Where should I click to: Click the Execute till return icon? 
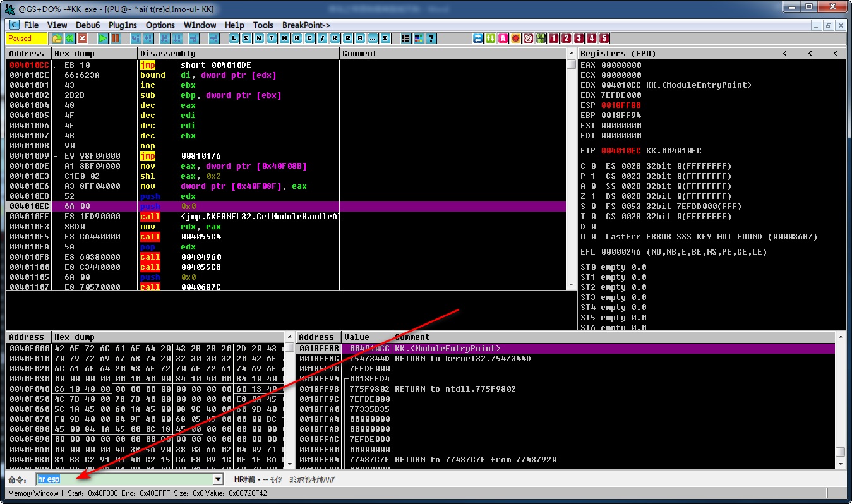(194, 39)
